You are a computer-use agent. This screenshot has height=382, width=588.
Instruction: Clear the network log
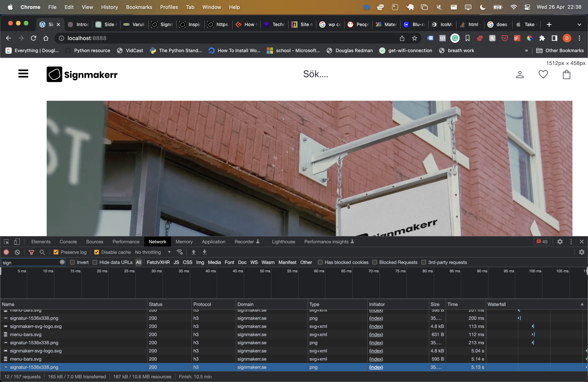(17, 252)
